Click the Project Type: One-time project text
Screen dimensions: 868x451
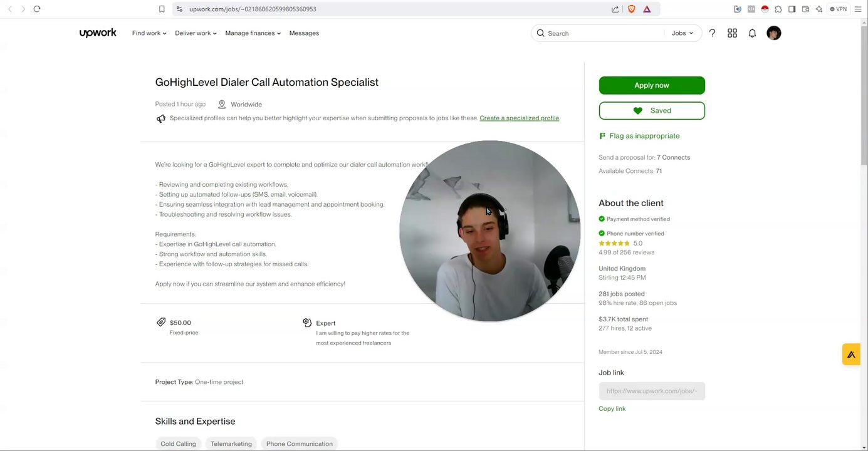[x=199, y=381]
